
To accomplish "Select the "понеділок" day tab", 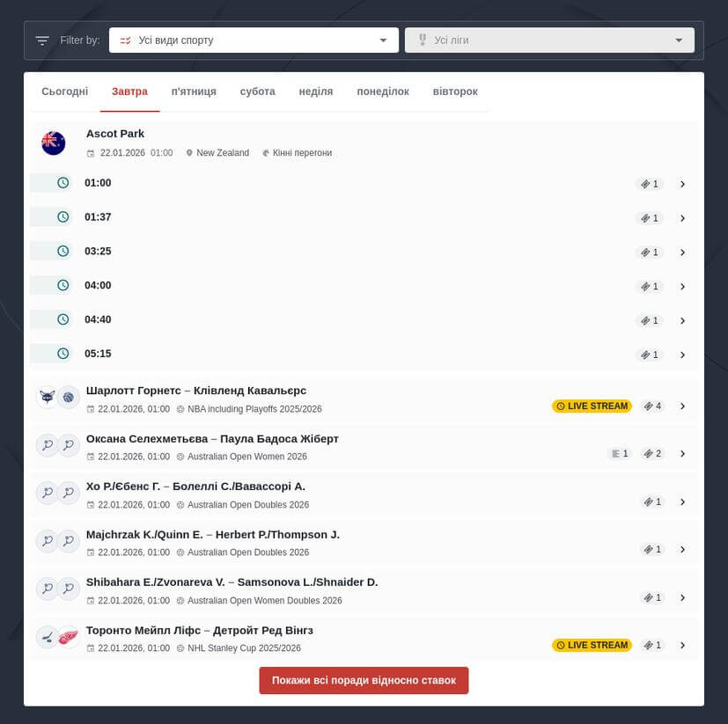I will tap(383, 91).
